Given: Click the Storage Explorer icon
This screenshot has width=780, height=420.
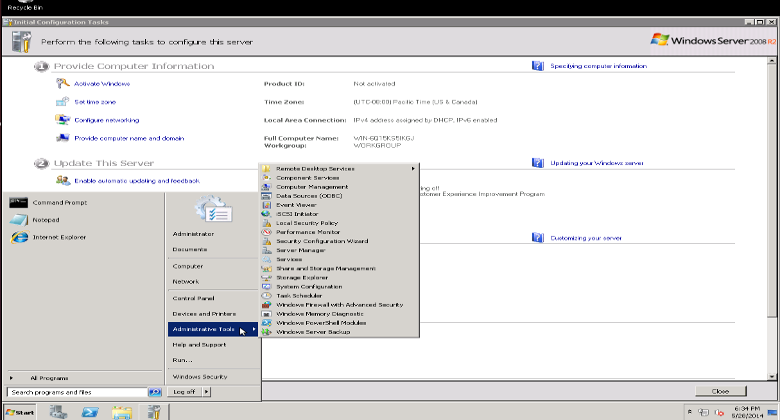Looking at the screenshot, I should [267, 278].
